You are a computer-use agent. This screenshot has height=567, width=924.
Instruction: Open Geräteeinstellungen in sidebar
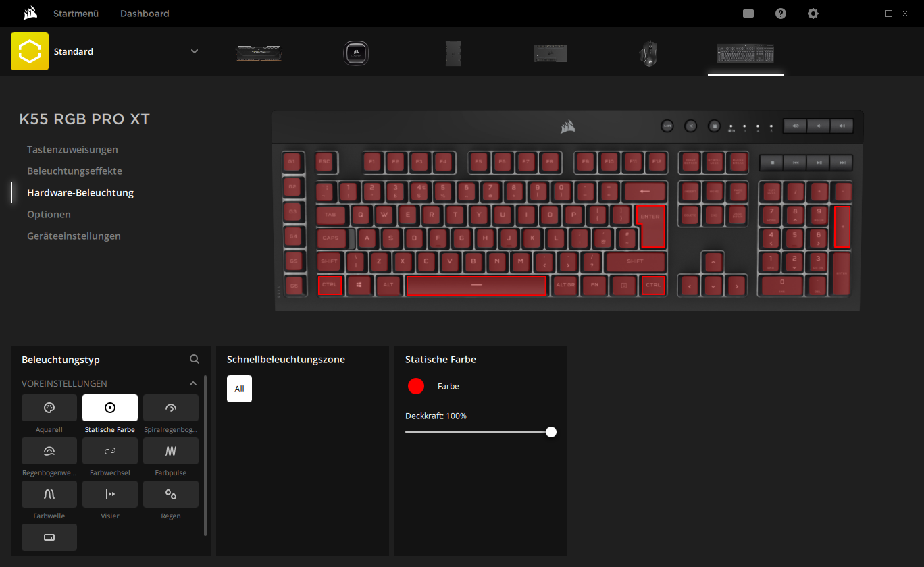pyautogui.click(x=74, y=236)
